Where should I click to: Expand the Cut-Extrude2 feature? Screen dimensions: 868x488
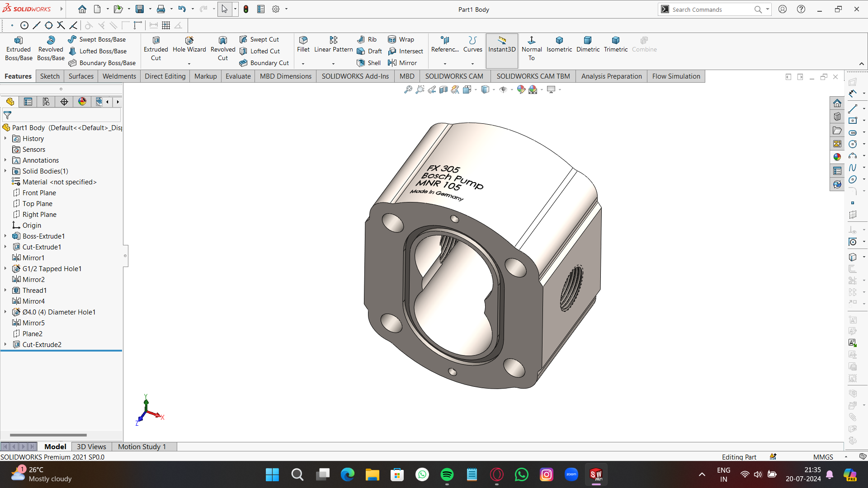point(5,344)
